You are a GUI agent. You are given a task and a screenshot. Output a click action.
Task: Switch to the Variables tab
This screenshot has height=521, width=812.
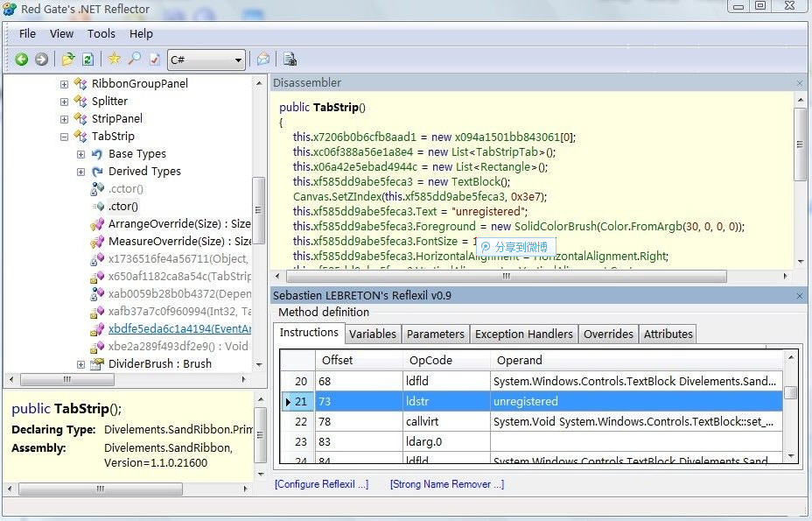tap(372, 334)
